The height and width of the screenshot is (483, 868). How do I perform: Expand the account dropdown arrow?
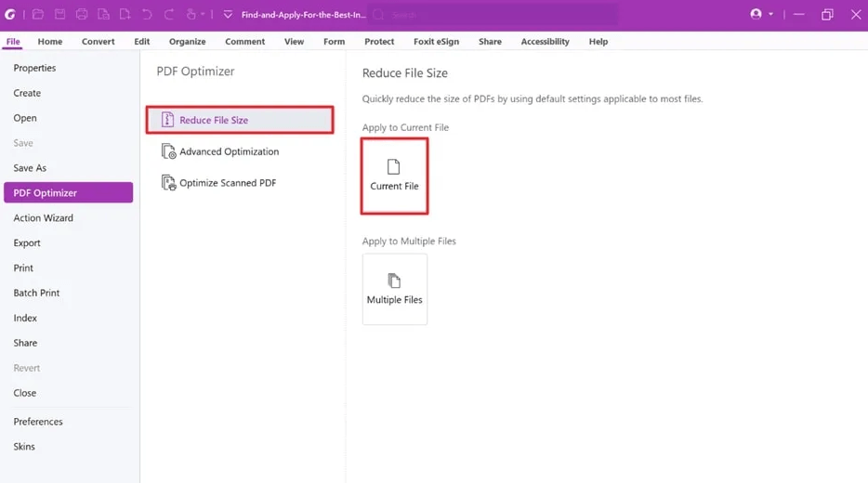770,15
